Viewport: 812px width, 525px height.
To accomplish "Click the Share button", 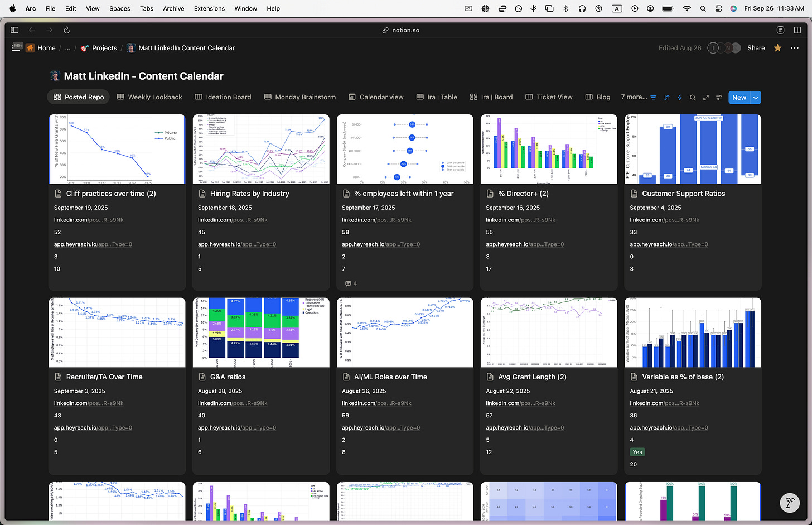I will 756,48.
